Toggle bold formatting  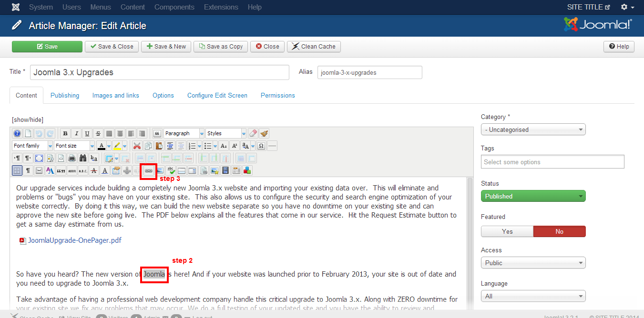[65, 134]
